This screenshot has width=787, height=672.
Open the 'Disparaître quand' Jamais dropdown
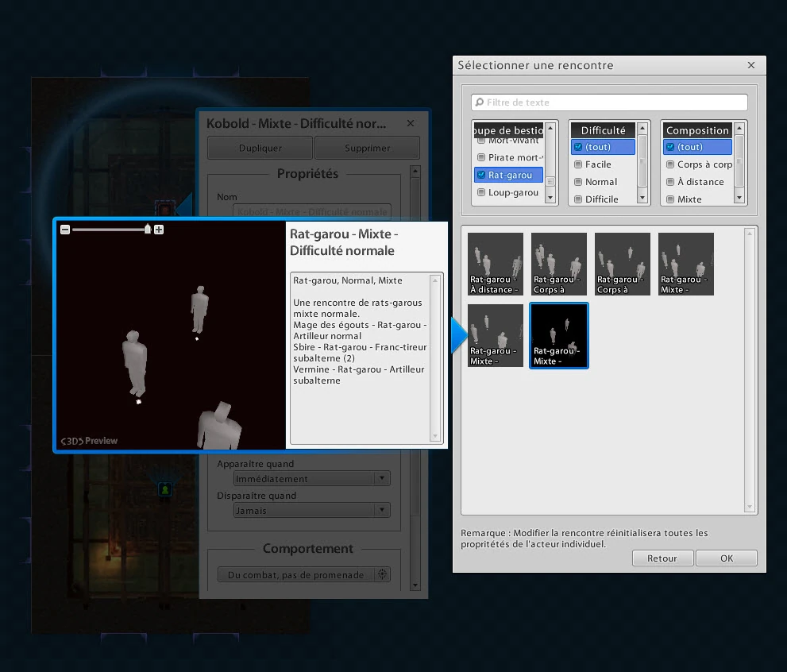[x=311, y=511]
